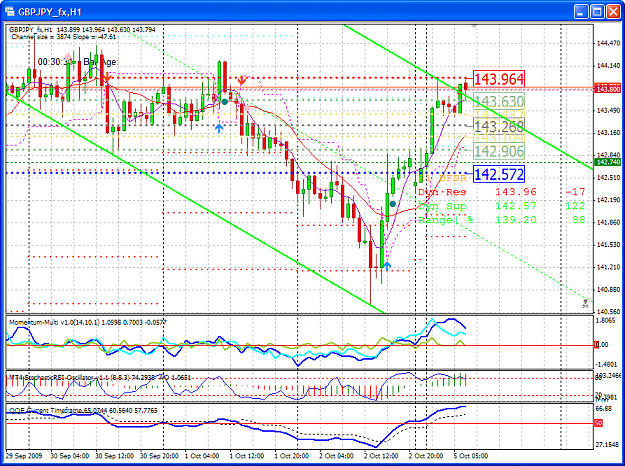Click the 144.470 value on the price scale

click(609, 43)
